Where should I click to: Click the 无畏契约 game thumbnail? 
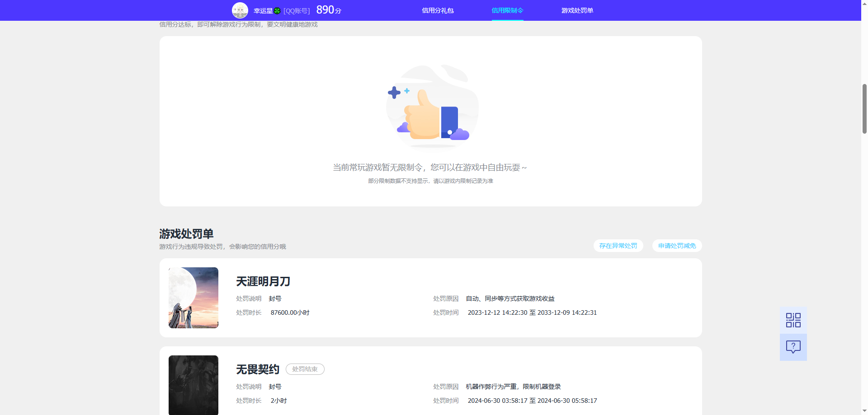pyautogui.click(x=193, y=385)
